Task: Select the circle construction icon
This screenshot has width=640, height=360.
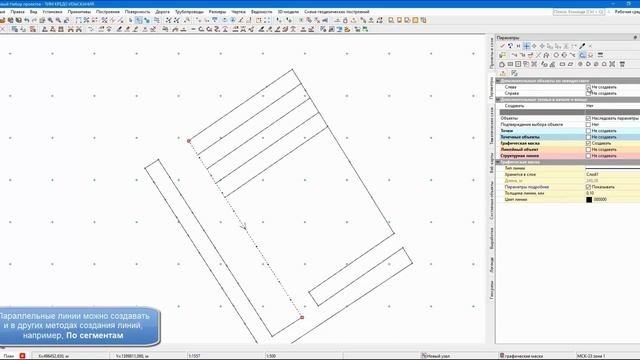Action: pos(556,55)
